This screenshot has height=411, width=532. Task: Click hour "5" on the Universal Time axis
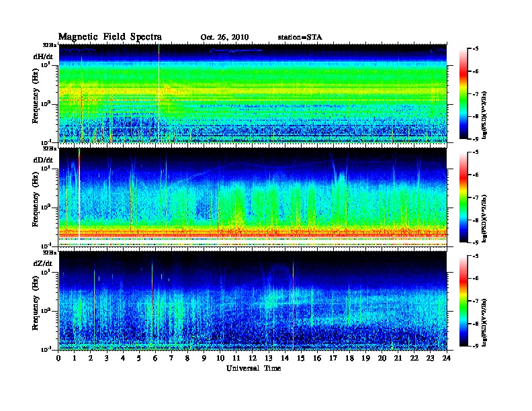(139, 358)
